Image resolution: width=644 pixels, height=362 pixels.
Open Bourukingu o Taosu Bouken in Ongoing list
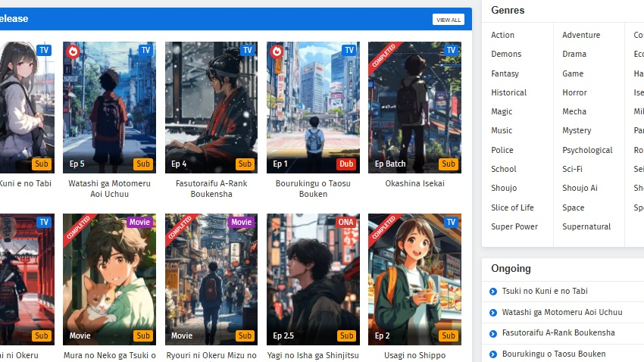point(554,354)
